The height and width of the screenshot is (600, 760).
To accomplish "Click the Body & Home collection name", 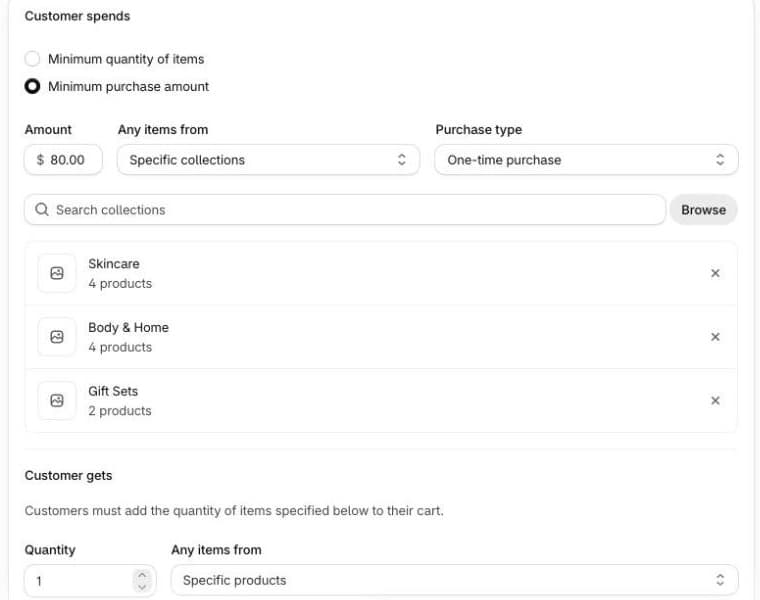I will 128,328.
